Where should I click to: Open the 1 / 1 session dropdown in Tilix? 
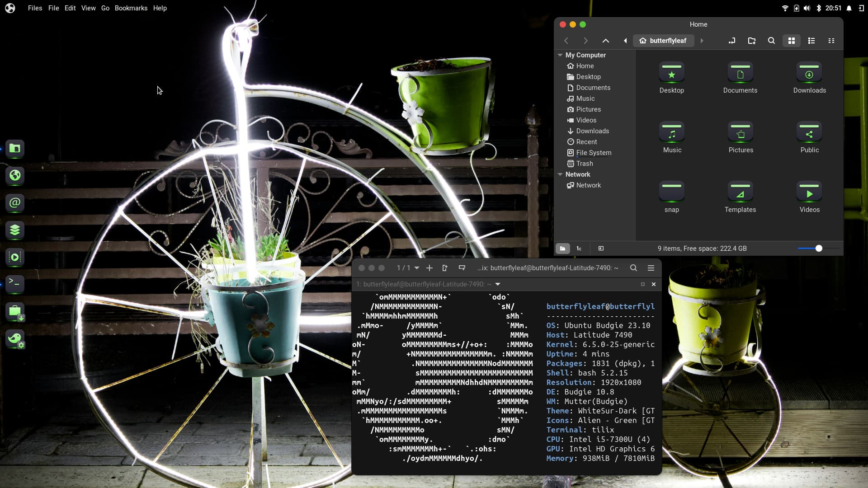click(x=408, y=268)
